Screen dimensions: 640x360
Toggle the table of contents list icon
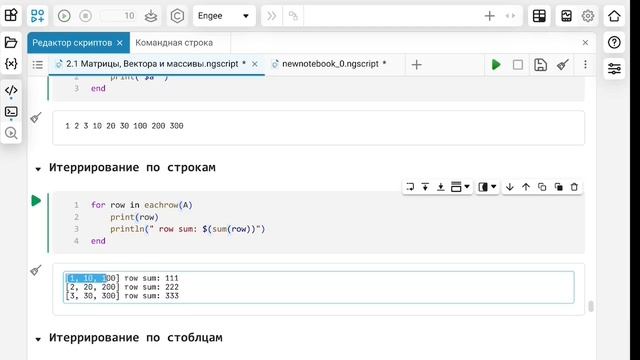pos(38,64)
